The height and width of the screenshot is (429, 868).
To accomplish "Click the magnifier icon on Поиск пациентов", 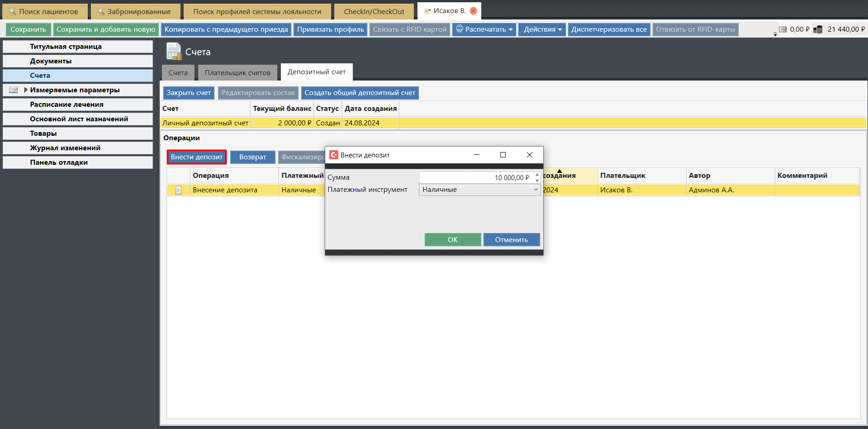I will coord(12,11).
